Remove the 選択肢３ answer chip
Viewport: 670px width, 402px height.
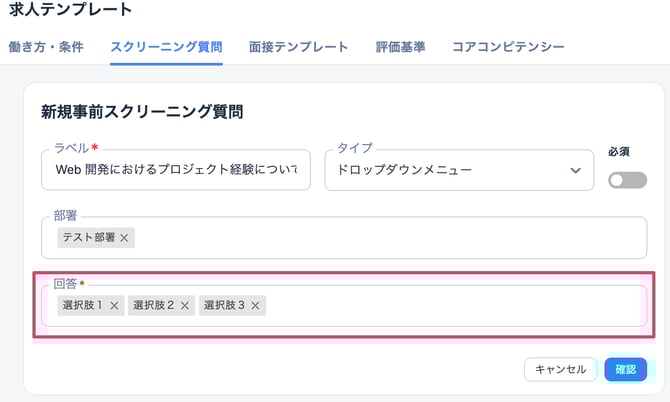pos(256,306)
